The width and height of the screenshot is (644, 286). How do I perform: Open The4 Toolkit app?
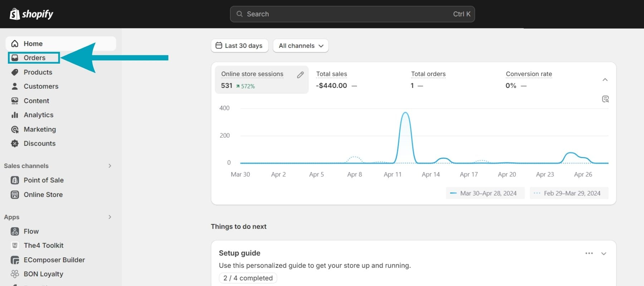tap(43, 246)
